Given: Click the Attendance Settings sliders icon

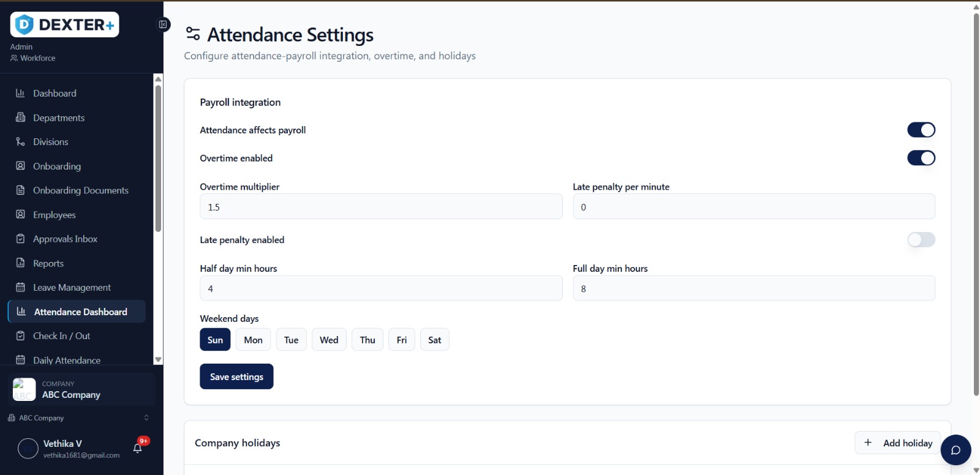Looking at the screenshot, I should point(193,33).
